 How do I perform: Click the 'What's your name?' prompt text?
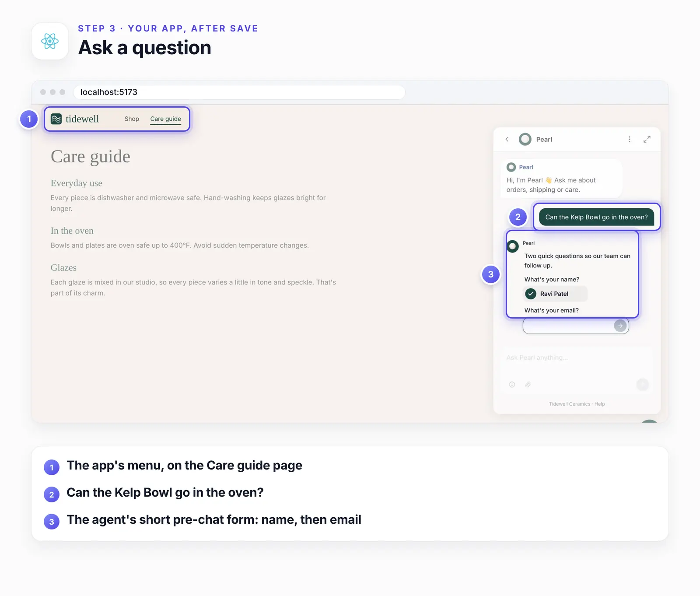[552, 279]
